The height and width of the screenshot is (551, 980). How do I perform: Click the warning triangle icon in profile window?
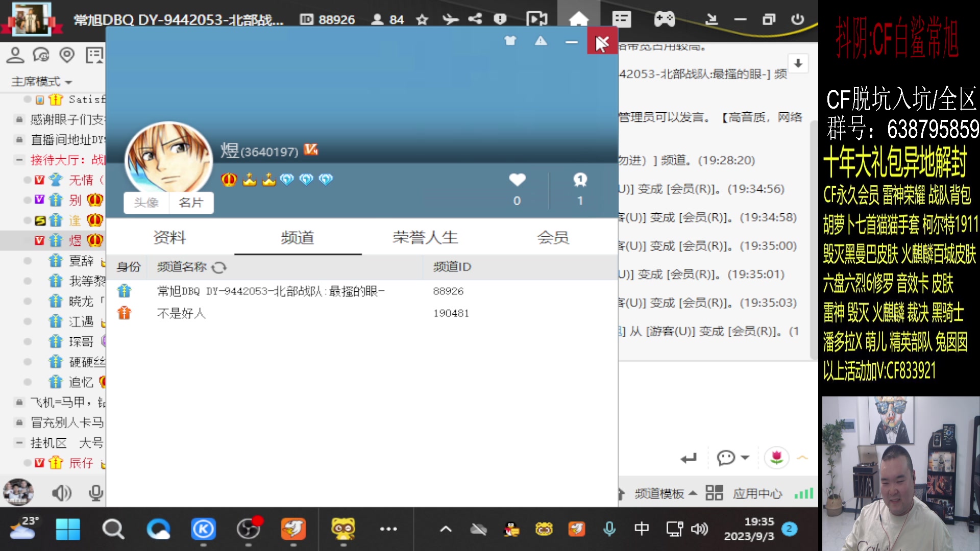pos(541,41)
